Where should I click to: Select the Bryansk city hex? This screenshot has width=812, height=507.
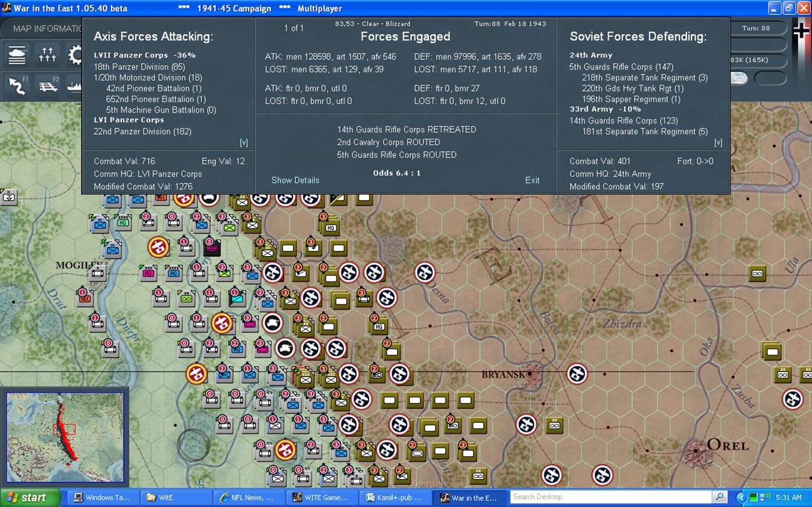(529, 374)
